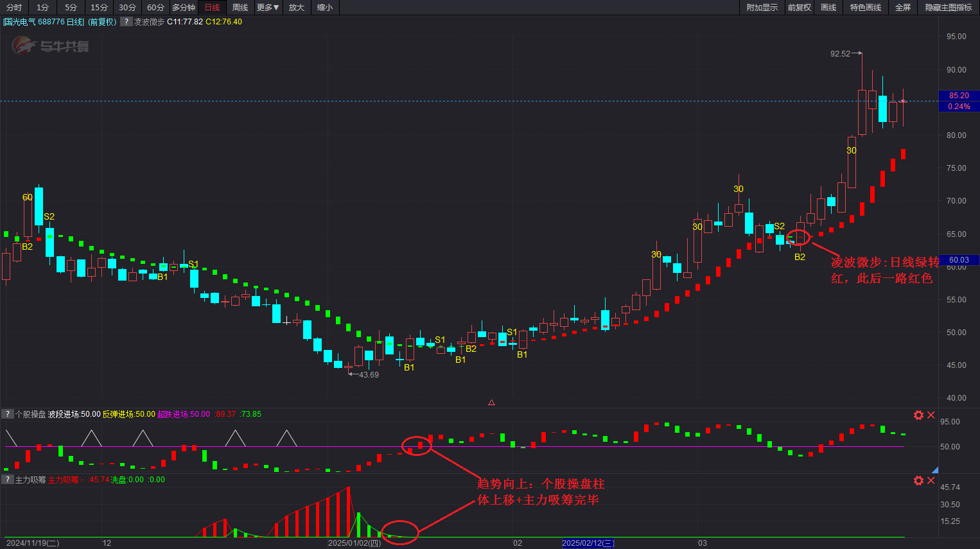Close the 主力吸筹 indicator panel
The width and height of the screenshot is (980, 549).
coord(931,480)
